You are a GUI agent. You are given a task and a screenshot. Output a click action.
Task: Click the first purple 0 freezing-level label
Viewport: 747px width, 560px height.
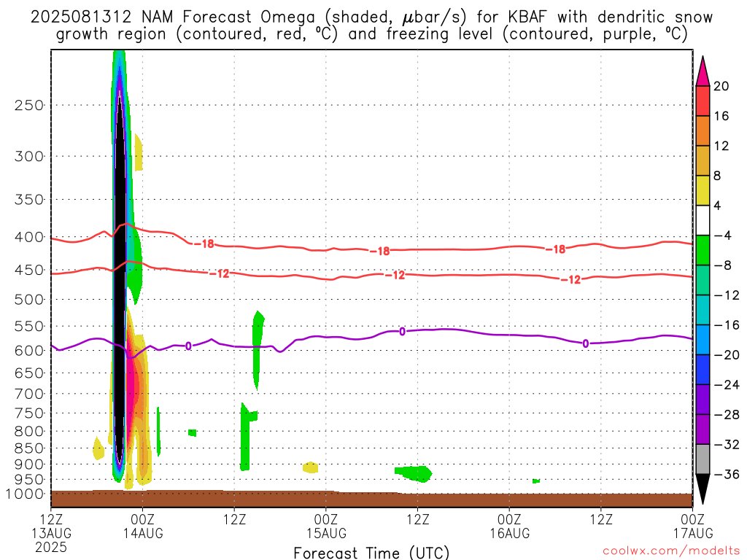[189, 346]
